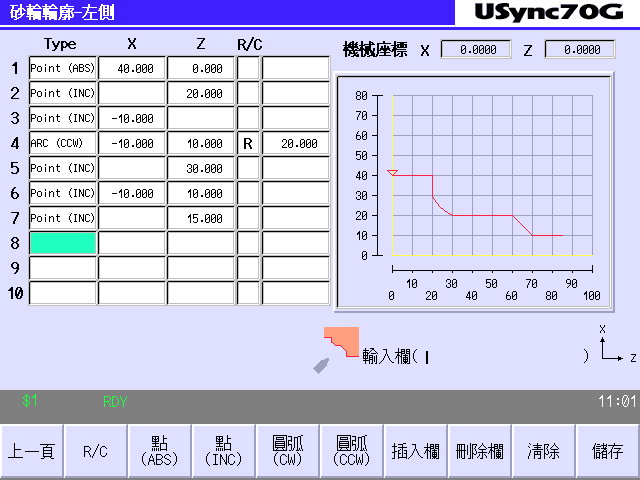Click the X-Z axis direction indicator
The height and width of the screenshot is (480, 640).
coord(614,344)
